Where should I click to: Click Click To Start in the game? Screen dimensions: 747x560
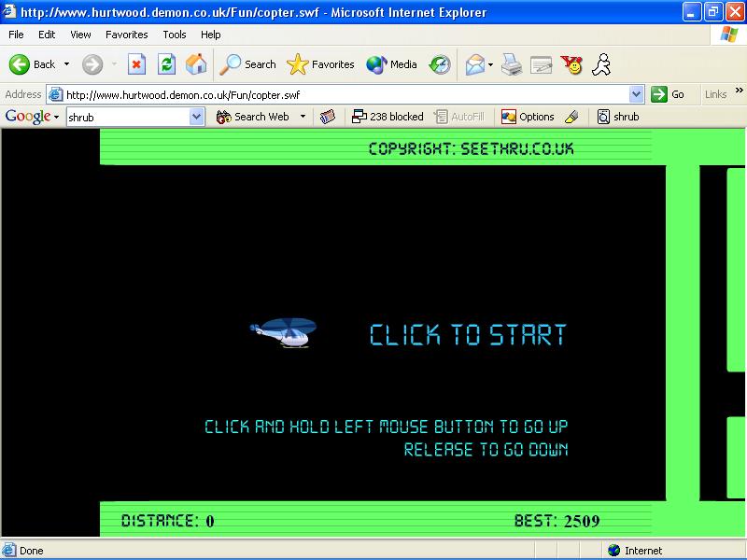469,334
